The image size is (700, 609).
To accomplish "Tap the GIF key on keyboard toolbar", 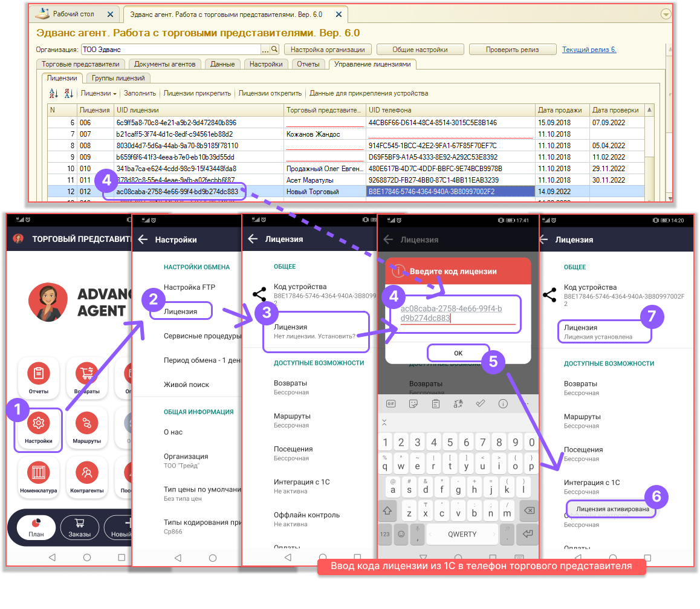I will [391, 403].
